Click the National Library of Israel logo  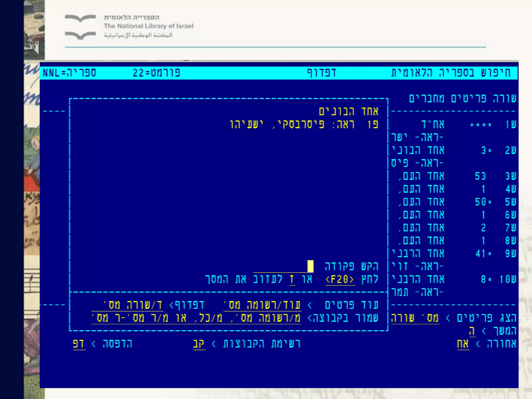point(80,27)
